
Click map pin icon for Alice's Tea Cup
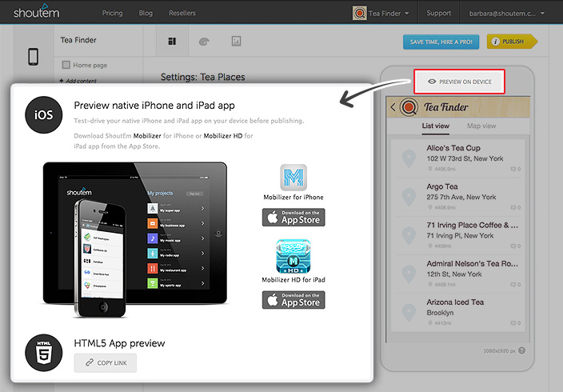(409, 159)
